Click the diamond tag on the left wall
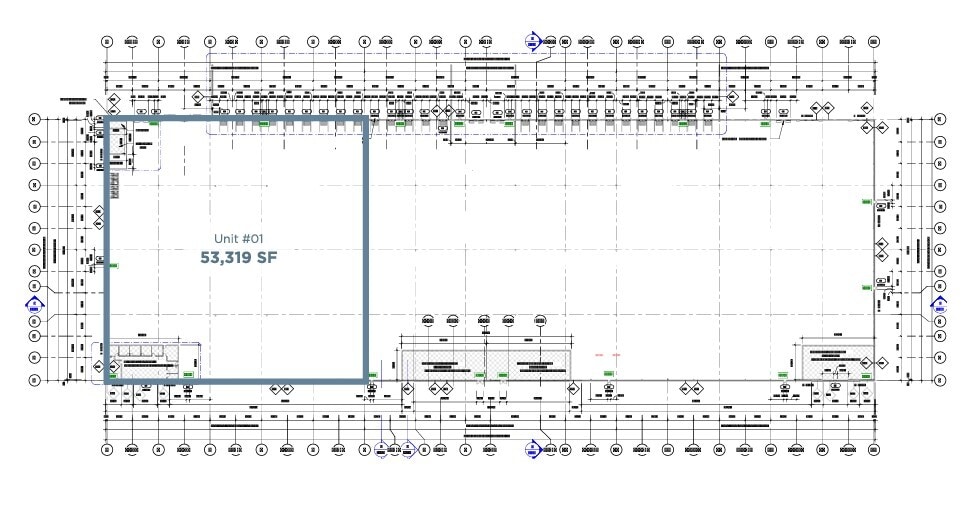This screenshot has height=511, width=973. [98, 217]
